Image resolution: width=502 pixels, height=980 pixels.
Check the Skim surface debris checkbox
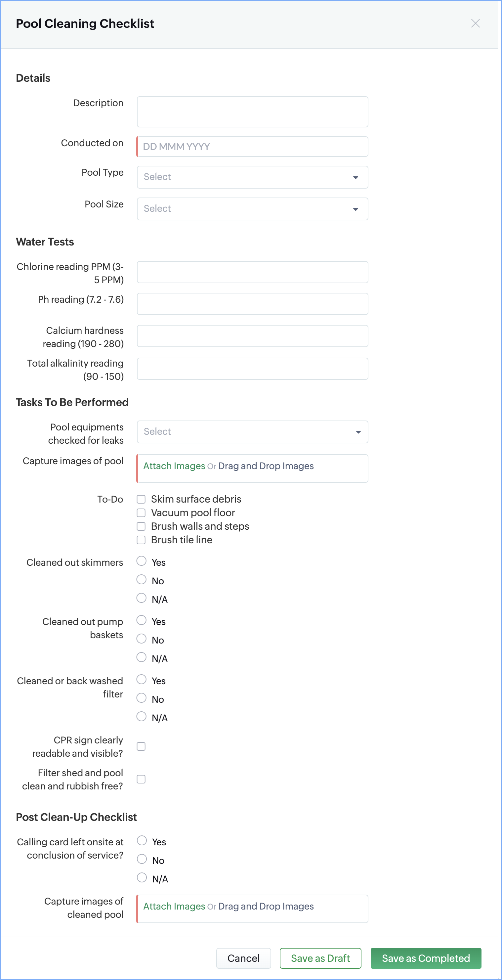pyautogui.click(x=141, y=499)
